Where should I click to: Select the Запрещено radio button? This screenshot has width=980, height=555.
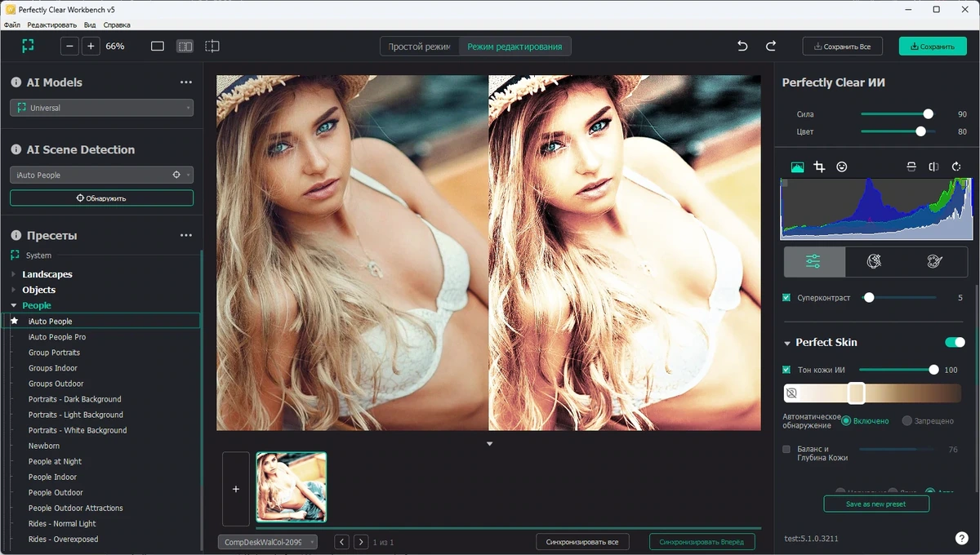point(907,420)
